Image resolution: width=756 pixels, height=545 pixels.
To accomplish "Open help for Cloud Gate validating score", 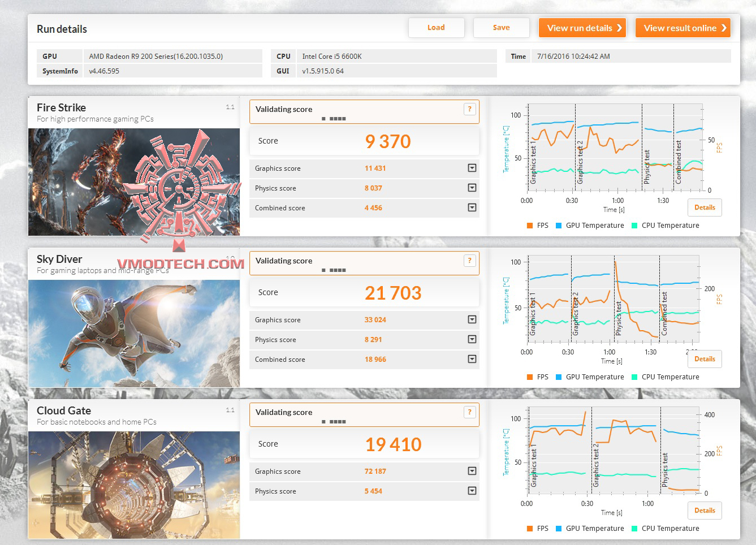I will 469,412.
